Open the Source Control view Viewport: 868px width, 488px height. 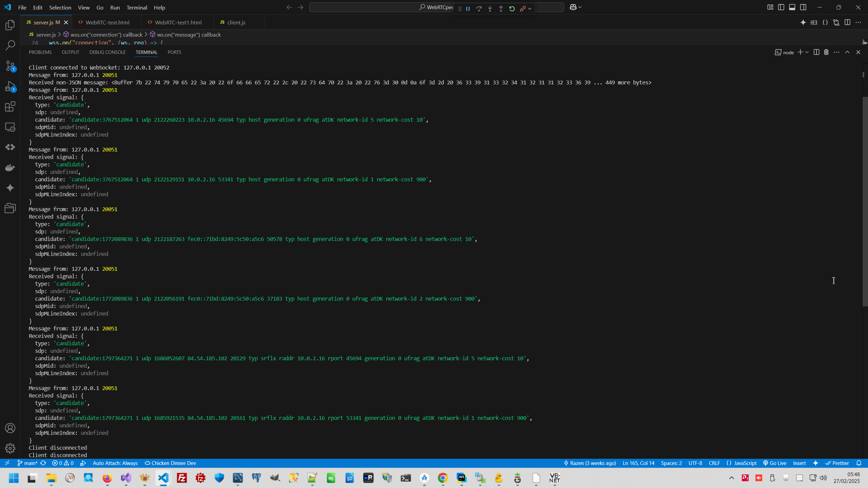(x=10, y=66)
